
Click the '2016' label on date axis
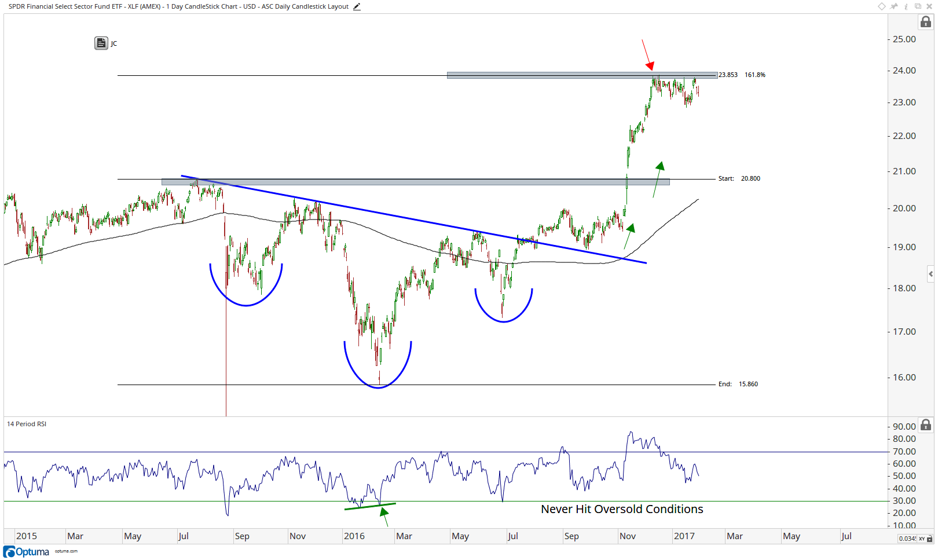pyautogui.click(x=354, y=536)
